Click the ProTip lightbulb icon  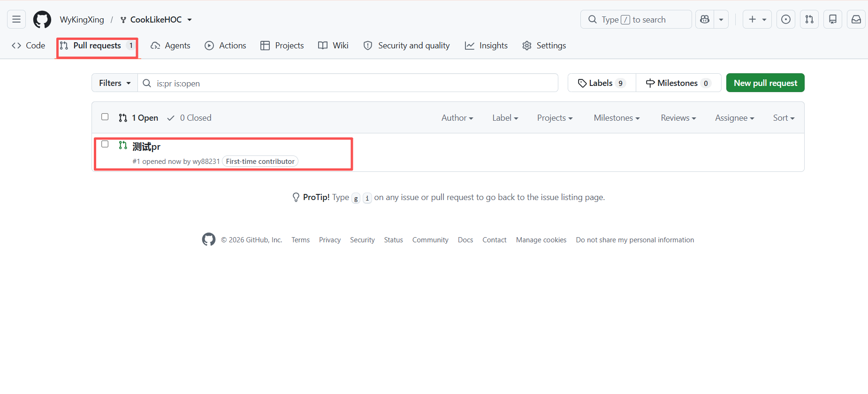(x=296, y=197)
